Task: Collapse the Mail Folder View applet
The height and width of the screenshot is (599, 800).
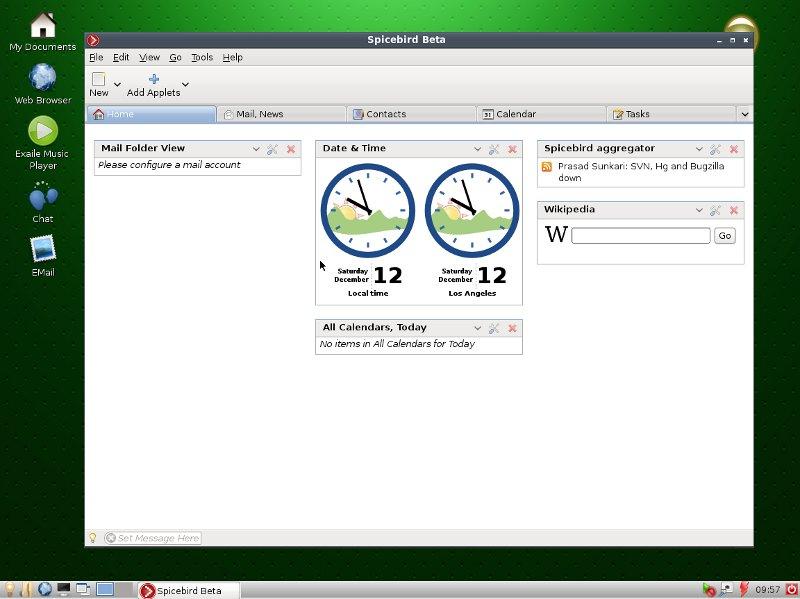Action: pos(256,149)
